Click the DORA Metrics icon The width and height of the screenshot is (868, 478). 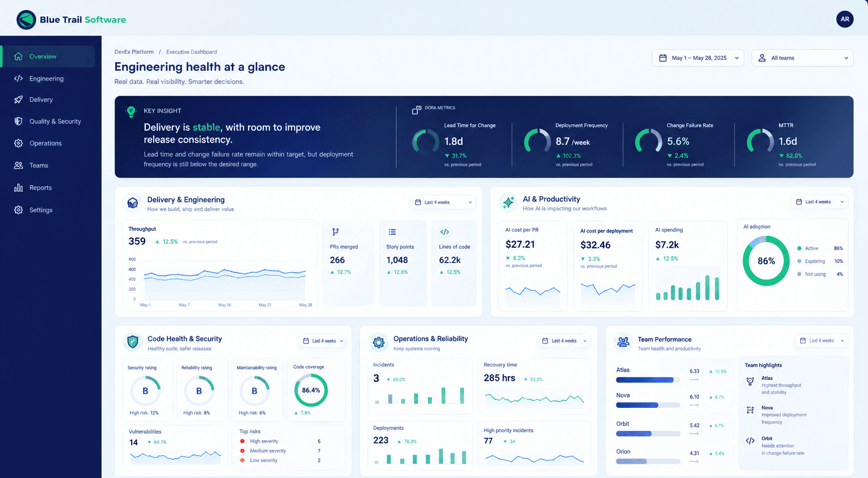(x=416, y=110)
